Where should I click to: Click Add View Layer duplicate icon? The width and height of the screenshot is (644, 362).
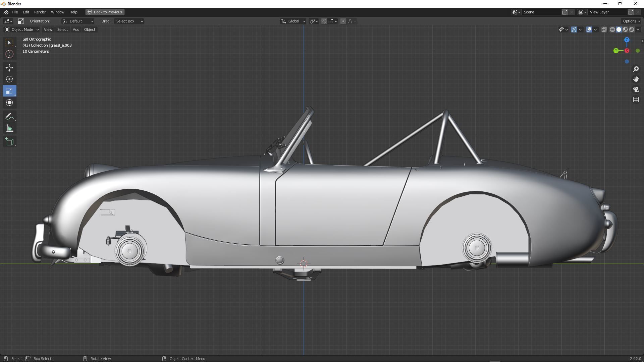coord(631,12)
